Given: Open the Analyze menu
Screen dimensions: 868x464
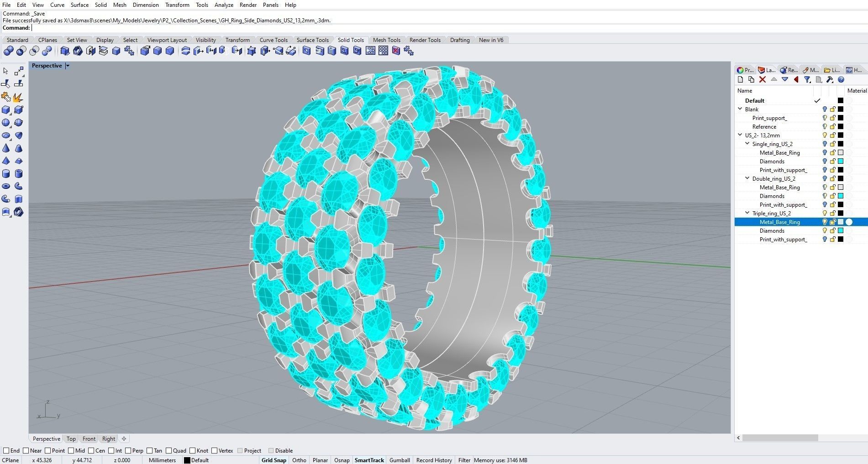Looking at the screenshot, I should tap(224, 5).
